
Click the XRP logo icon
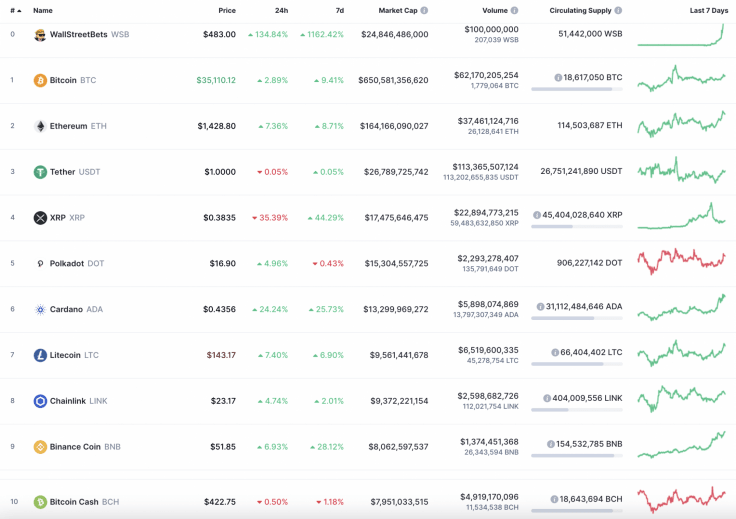point(40,218)
